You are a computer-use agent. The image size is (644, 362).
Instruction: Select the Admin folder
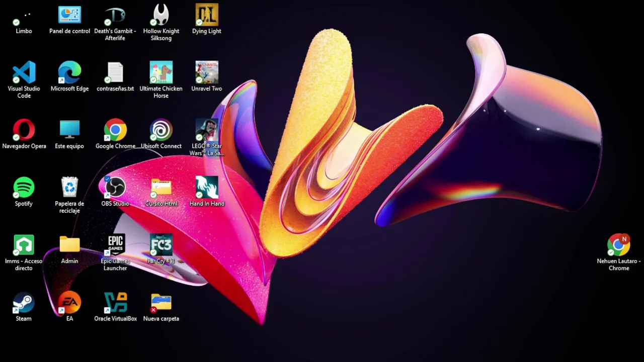click(x=69, y=250)
